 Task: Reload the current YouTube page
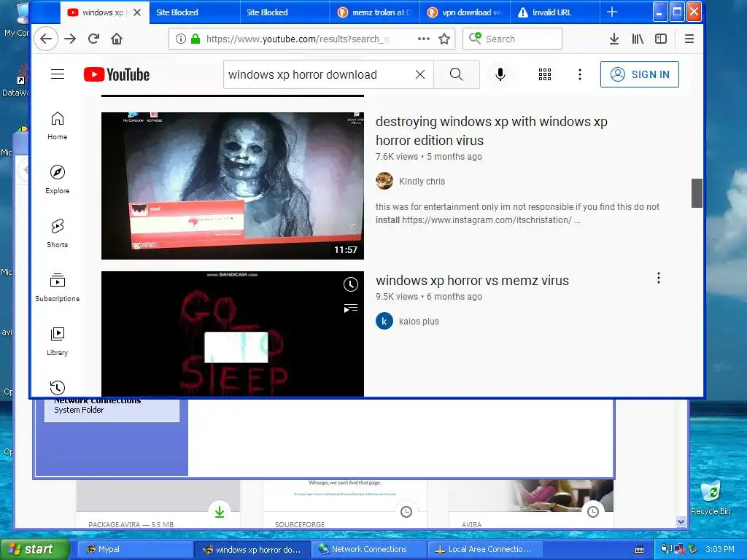(93, 39)
